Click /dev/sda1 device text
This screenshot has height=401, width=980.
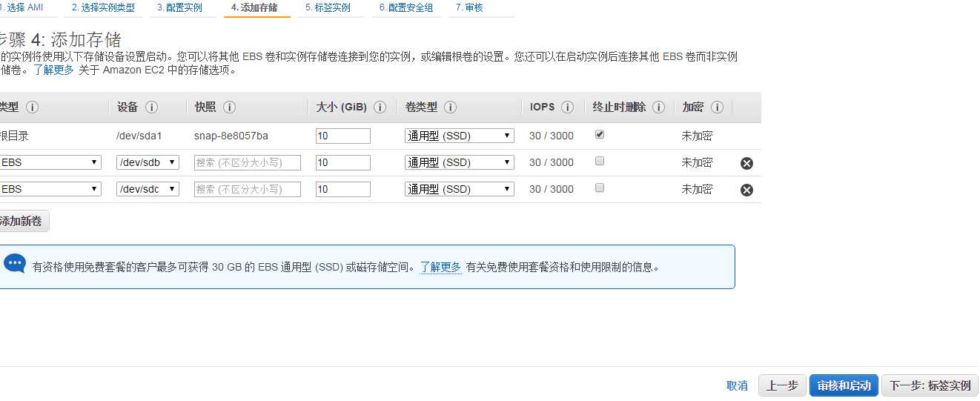click(139, 136)
